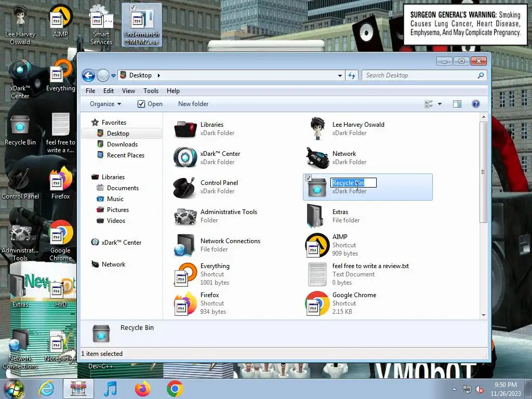Screen dimensions: 532x399
Task: Click the explorer Back navigation arrow
Action: (x=88, y=75)
